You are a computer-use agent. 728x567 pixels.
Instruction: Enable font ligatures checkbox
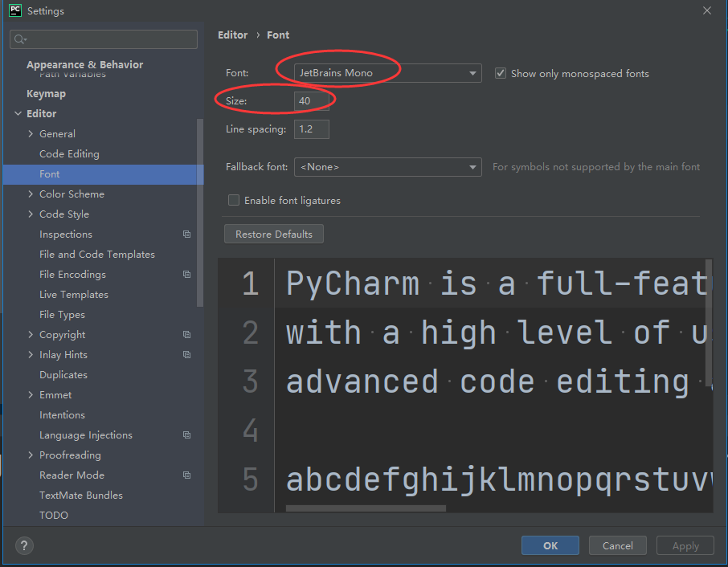tap(234, 200)
